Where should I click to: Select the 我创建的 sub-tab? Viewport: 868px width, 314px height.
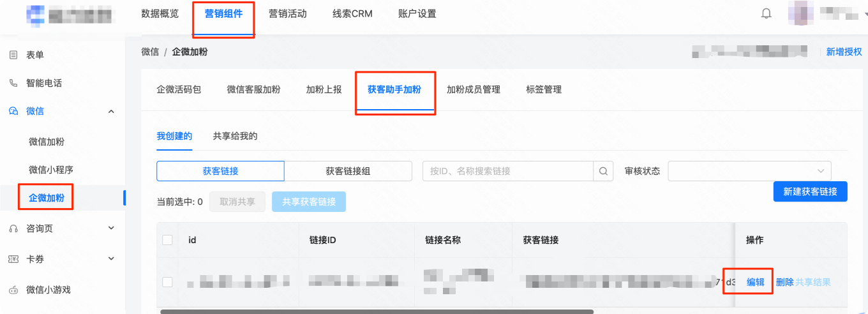(x=174, y=136)
